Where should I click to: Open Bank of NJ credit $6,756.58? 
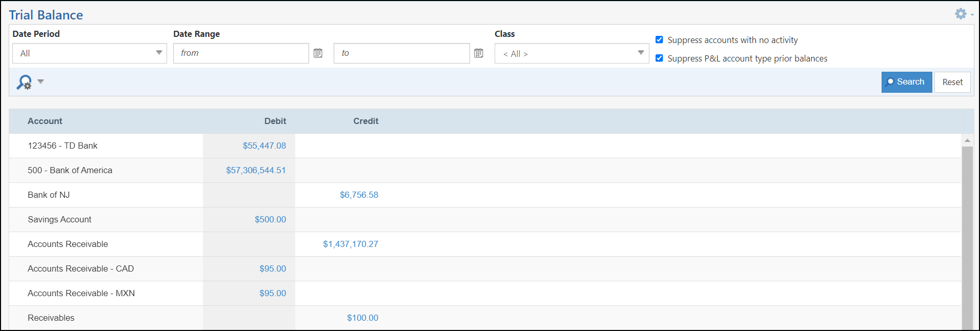359,195
